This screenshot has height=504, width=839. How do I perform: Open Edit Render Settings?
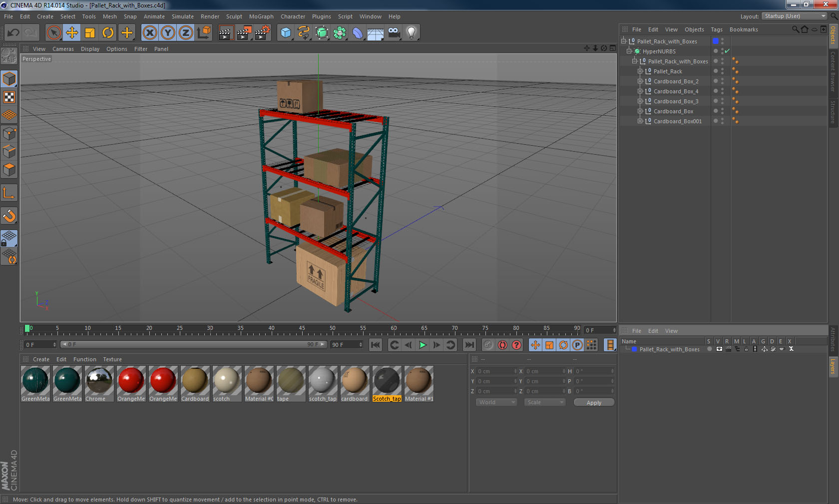click(x=263, y=33)
